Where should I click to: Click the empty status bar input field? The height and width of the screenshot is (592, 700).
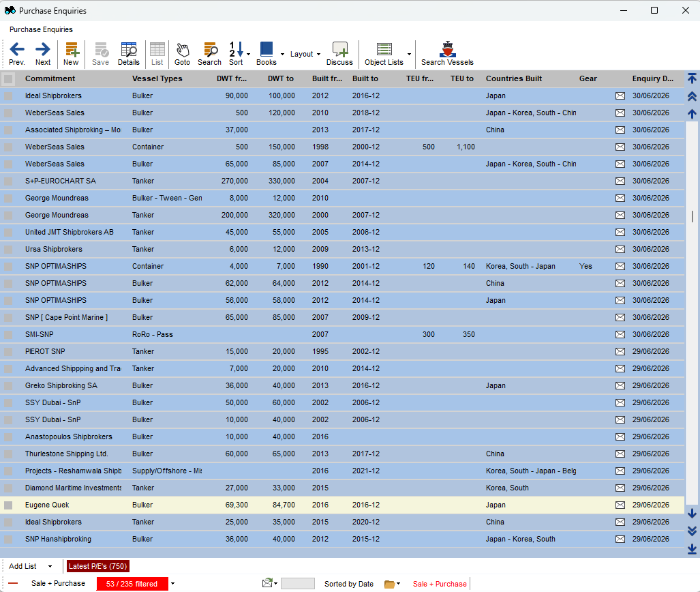tap(298, 584)
